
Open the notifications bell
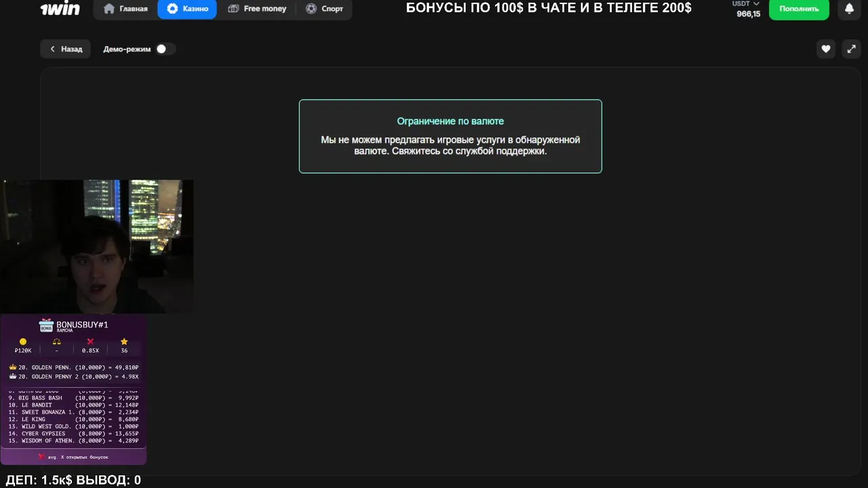pyautogui.click(x=849, y=9)
